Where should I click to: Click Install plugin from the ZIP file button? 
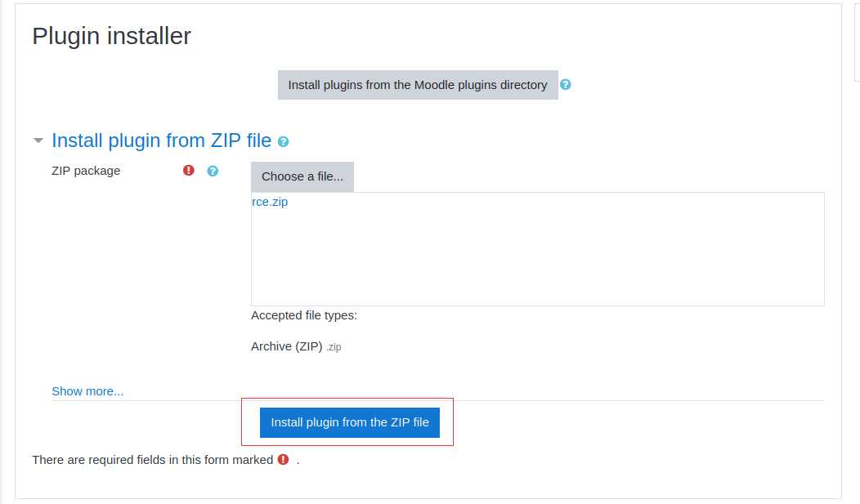[x=350, y=422]
